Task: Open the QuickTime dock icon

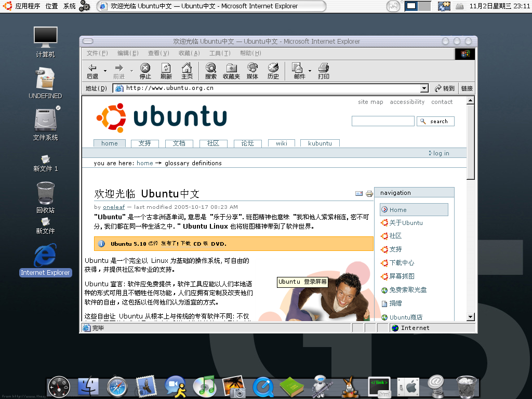Action: (263, 387)
